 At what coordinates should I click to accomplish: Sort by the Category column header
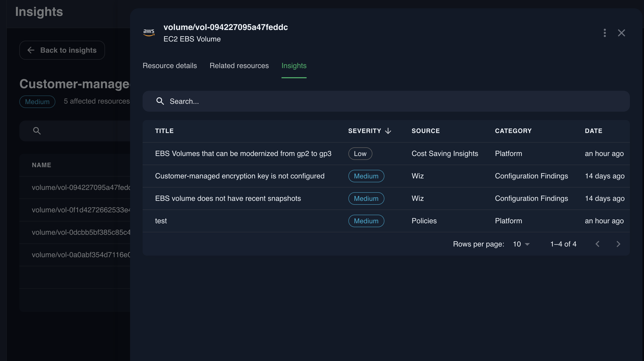[x=513, y=131]
